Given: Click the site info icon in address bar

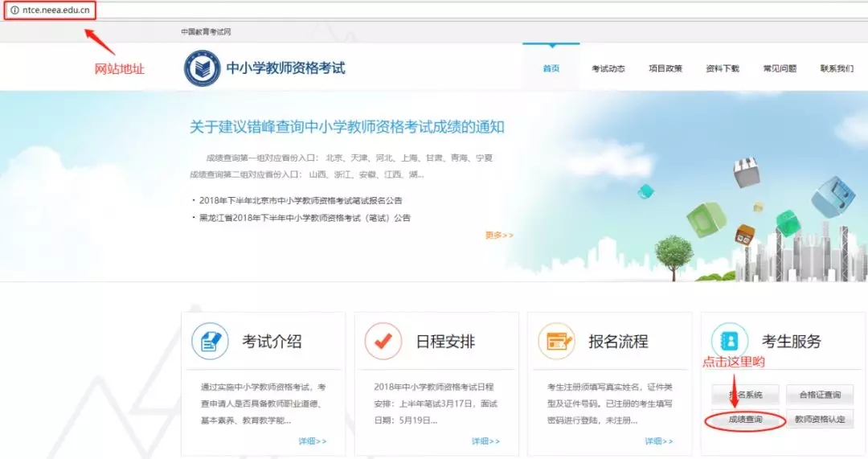Looking at the screenshot, I should point(14,10).
